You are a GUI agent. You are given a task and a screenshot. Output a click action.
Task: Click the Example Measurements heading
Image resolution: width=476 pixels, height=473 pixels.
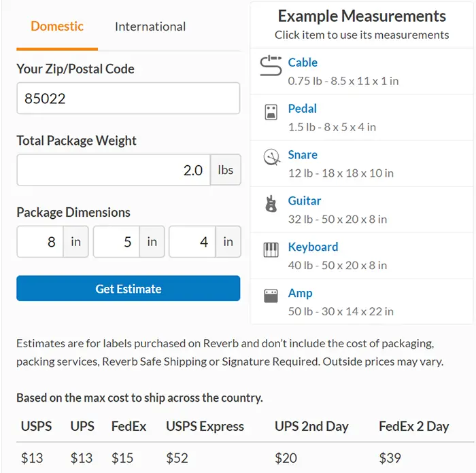click(x=362, y=16)
